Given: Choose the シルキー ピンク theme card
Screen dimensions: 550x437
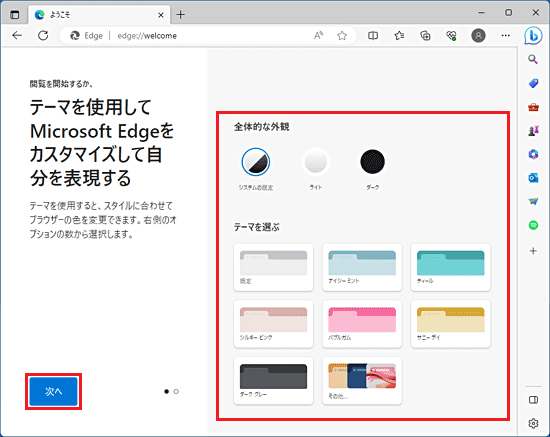Looking at the screenshot, I should [x=273, y=324].
